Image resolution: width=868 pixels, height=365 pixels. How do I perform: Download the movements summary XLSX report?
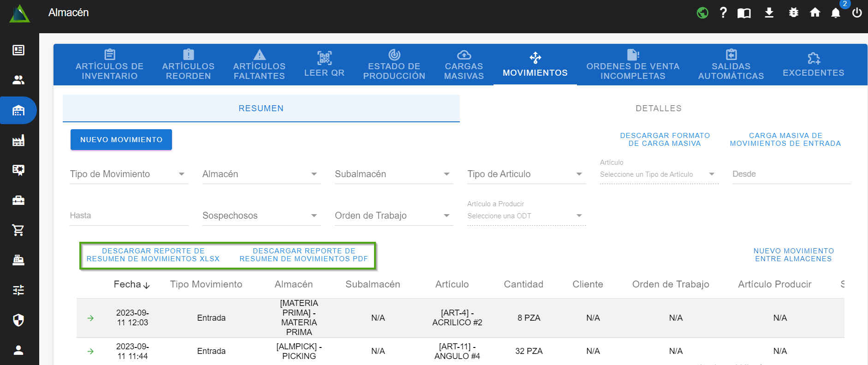[153, 255]
